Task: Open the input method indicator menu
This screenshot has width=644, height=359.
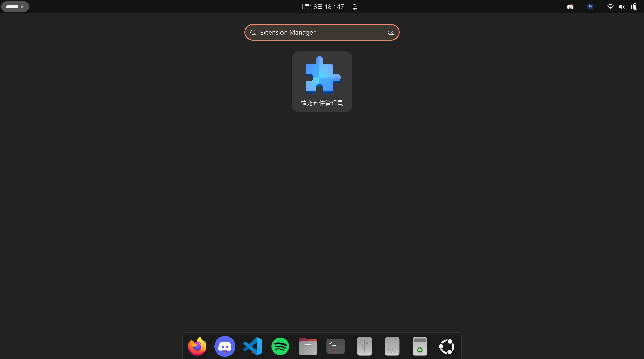Action: 590,7
